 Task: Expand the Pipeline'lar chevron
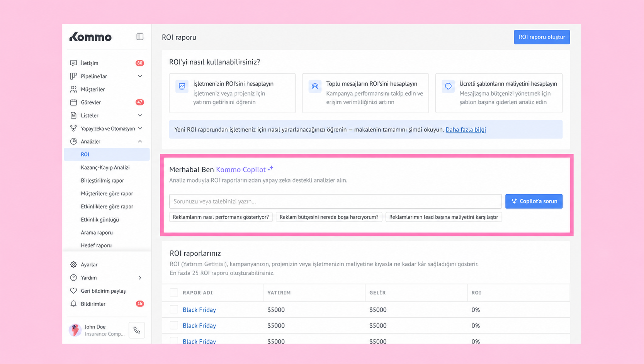coord(140,76)
